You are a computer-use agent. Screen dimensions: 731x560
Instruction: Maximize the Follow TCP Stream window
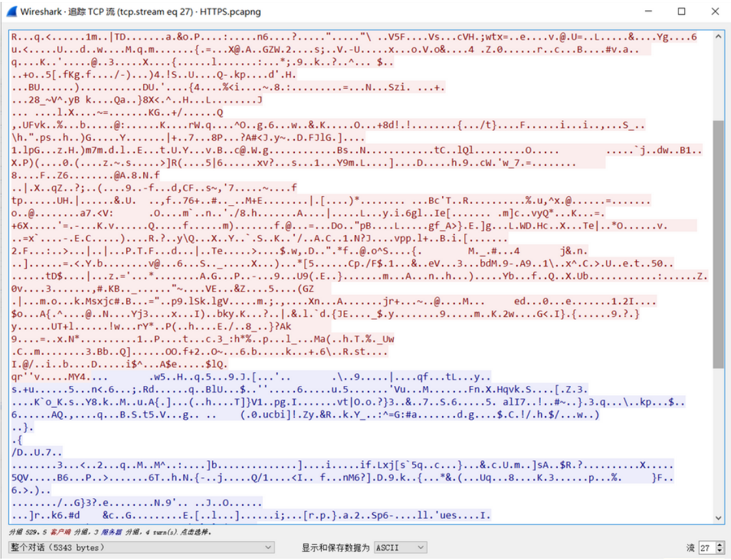point(682,11)
